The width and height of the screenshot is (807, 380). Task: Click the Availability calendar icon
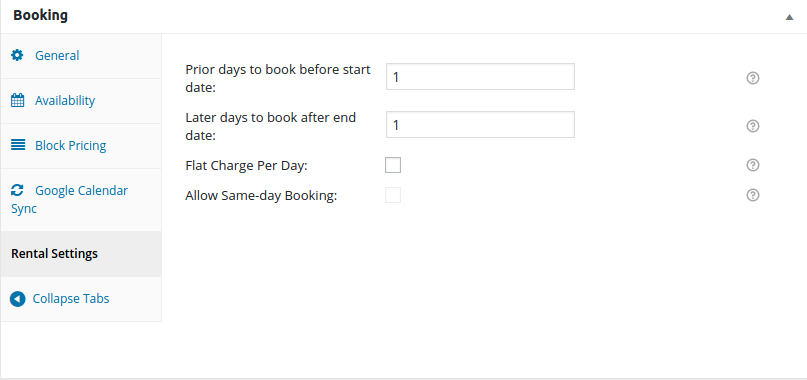click(17, 100)
